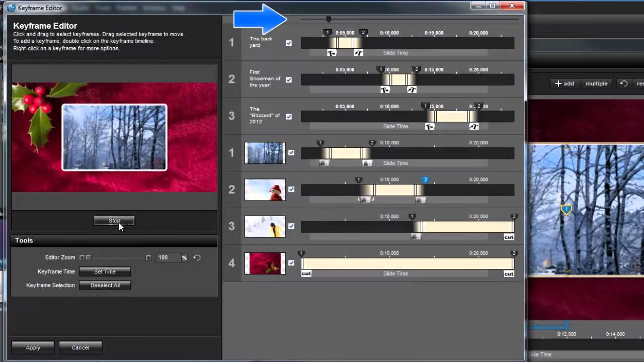Click the fade-in transition icon on trees layer 1
Viewport: 644px width, 362px height.
[x=324, y=163]
